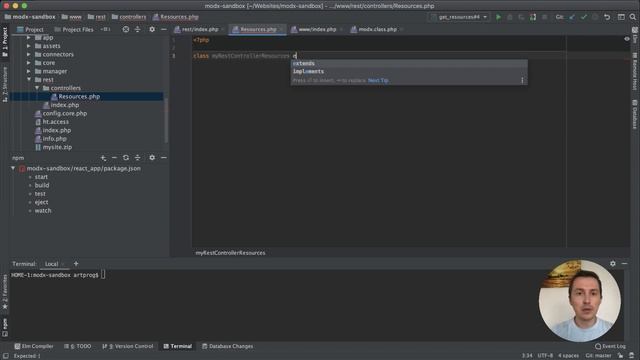Choose 'extends' from completion popup
The height and width of the screenshot is (360, 640).
pyautogui.click(x=409, y=63)
